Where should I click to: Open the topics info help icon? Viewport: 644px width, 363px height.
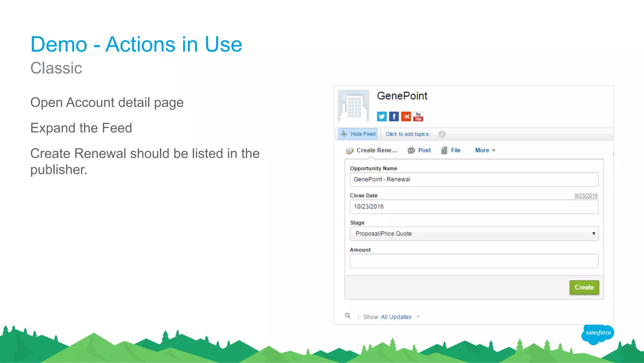(442, 134)
